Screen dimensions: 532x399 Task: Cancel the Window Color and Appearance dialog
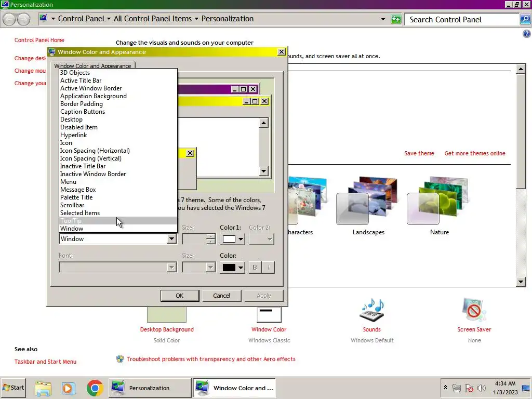coord(221,296)
